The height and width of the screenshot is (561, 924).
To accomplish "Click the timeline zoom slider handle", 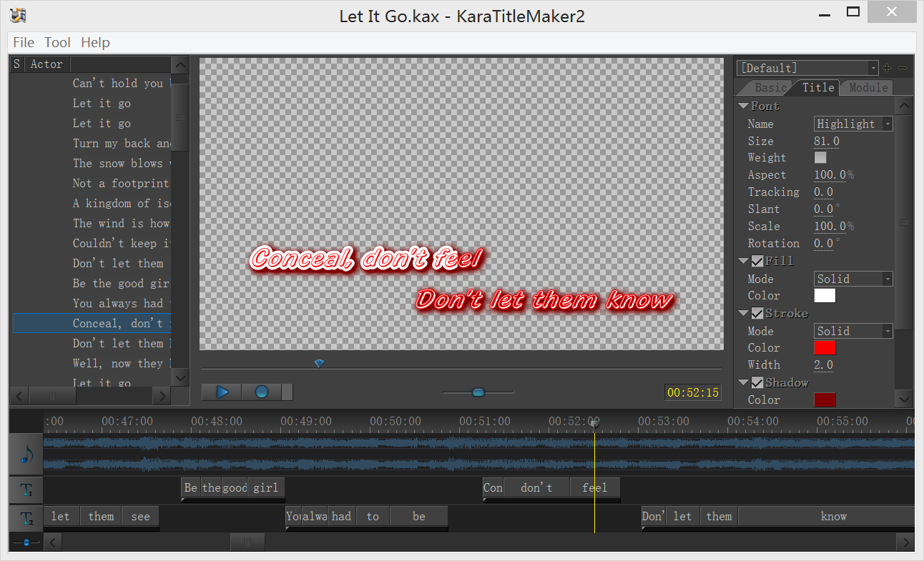I will 26,542.
